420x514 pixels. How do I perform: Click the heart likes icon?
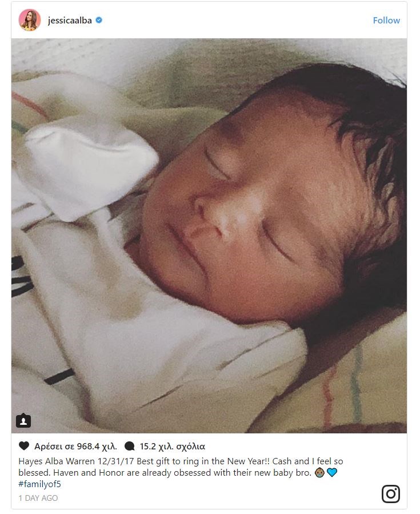click(x=24, y=446)
